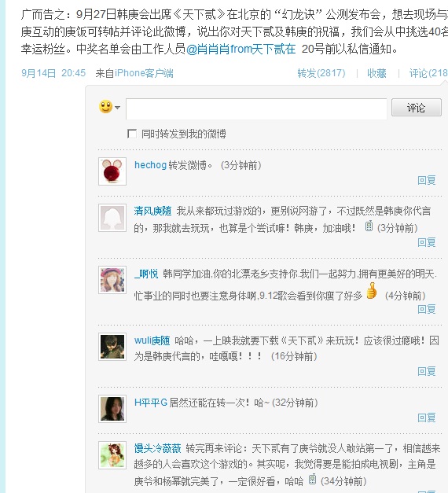Open 清风庚随's default silhouette avatar
Screen dimensions: 448x493
112,218
